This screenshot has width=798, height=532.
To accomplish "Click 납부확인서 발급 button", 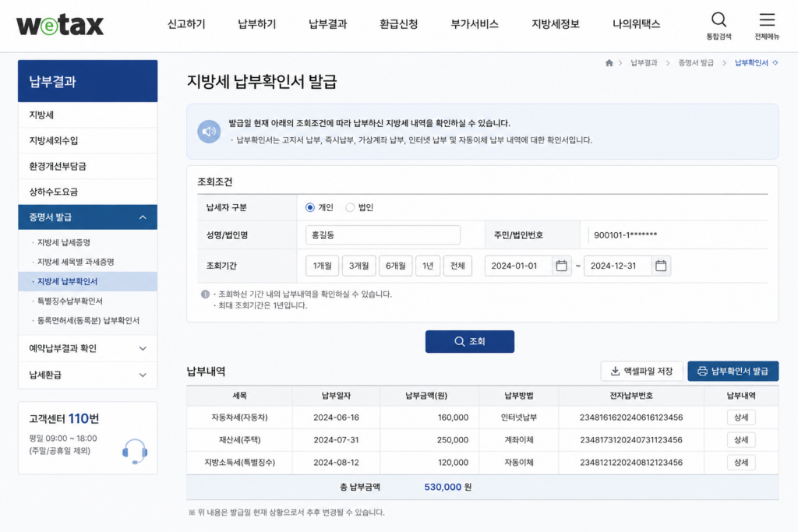I will click(x=733, y=372).
